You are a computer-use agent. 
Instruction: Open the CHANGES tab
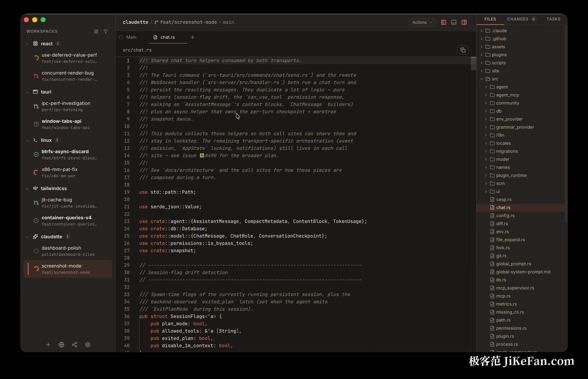pos(521,19)
